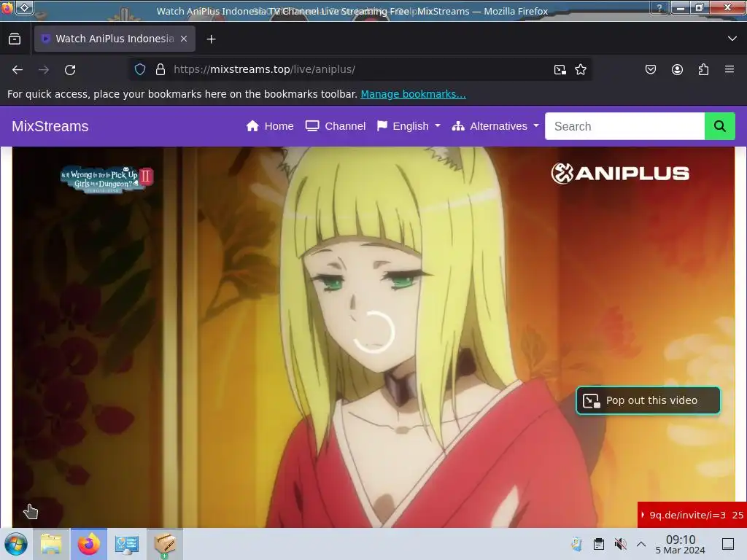Viewport: 747px width, 560px height.
Task: Show site security via padlock icon
Action: 160,69
